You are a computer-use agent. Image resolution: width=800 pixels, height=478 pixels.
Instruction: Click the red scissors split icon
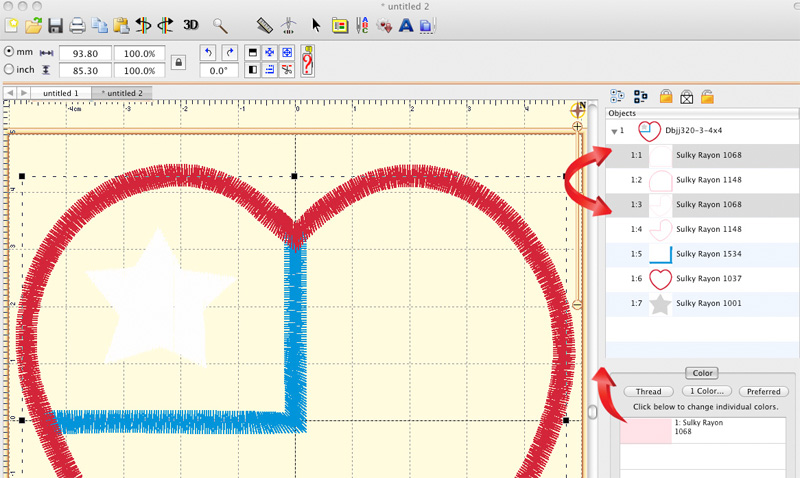(x=287, y=70)
